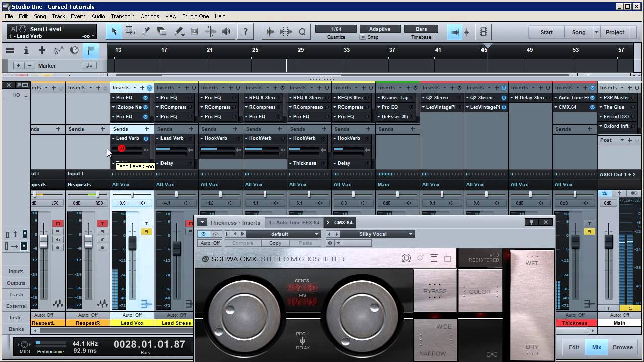Toggle Snap checkbox
Screen dimensions: 644x362
point(363,37)
